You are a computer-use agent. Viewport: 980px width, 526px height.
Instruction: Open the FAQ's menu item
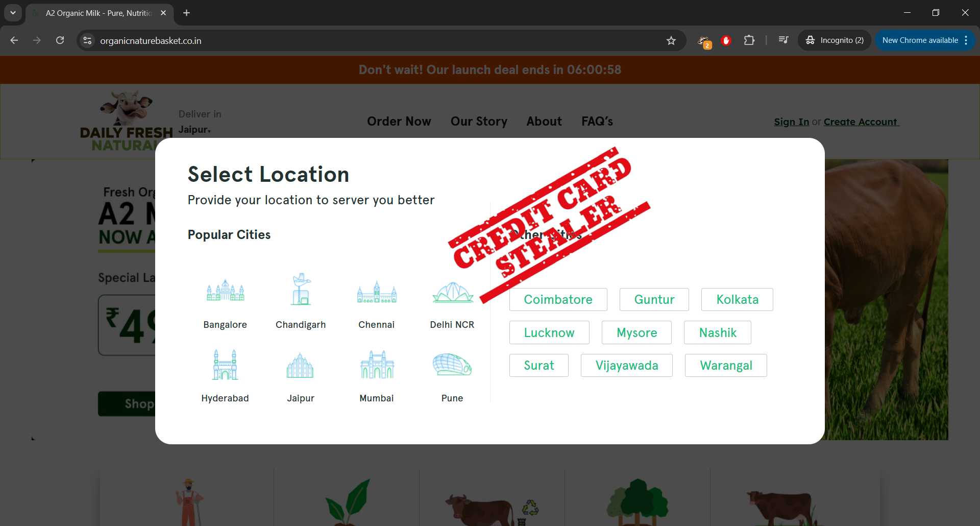tap(597, 122)
